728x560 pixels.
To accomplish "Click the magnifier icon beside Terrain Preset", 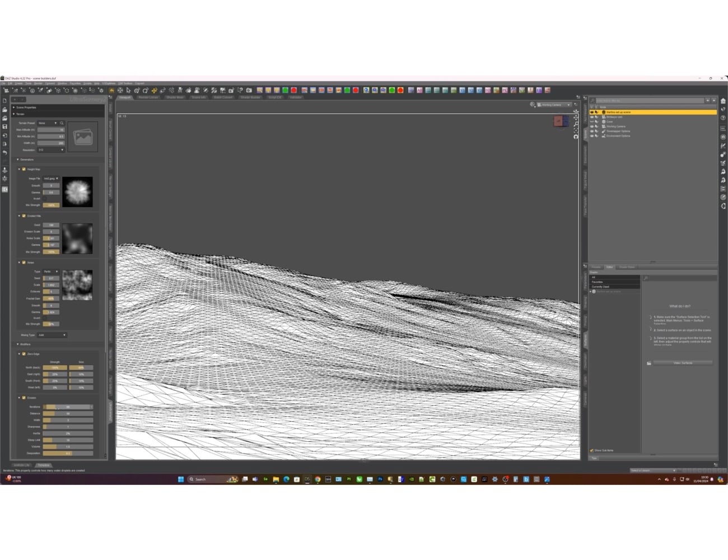I will pyautogui.click(x=62, y=123).
